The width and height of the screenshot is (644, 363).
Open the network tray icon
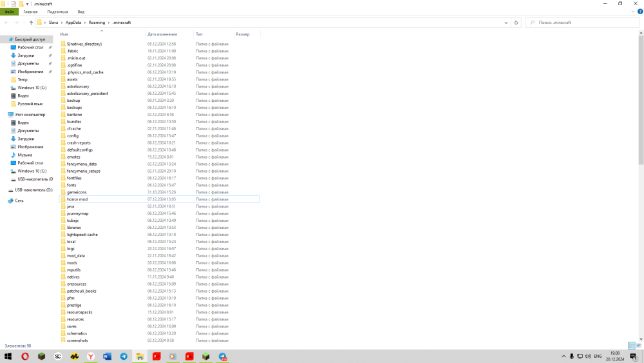[x=580, y=357]
